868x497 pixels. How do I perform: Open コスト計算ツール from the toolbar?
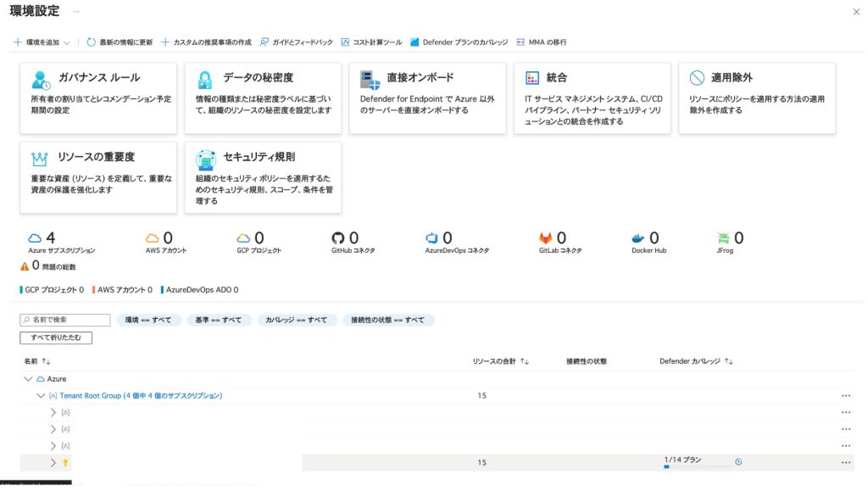pos(371,42)
